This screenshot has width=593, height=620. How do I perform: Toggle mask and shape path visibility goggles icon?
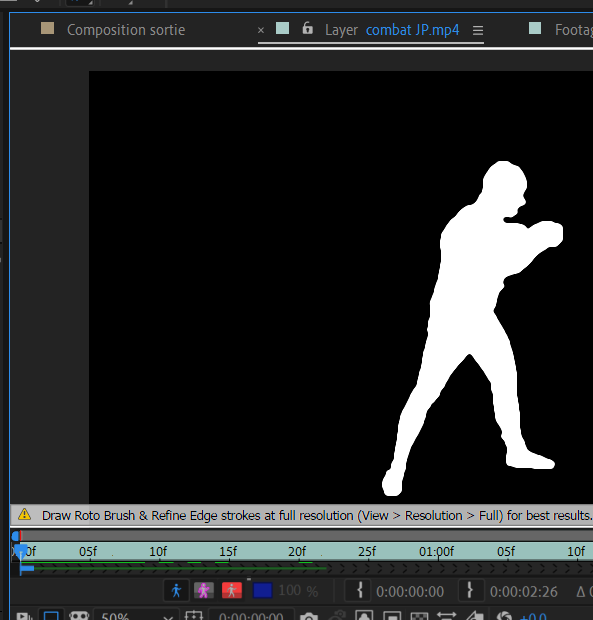(79, 616)
